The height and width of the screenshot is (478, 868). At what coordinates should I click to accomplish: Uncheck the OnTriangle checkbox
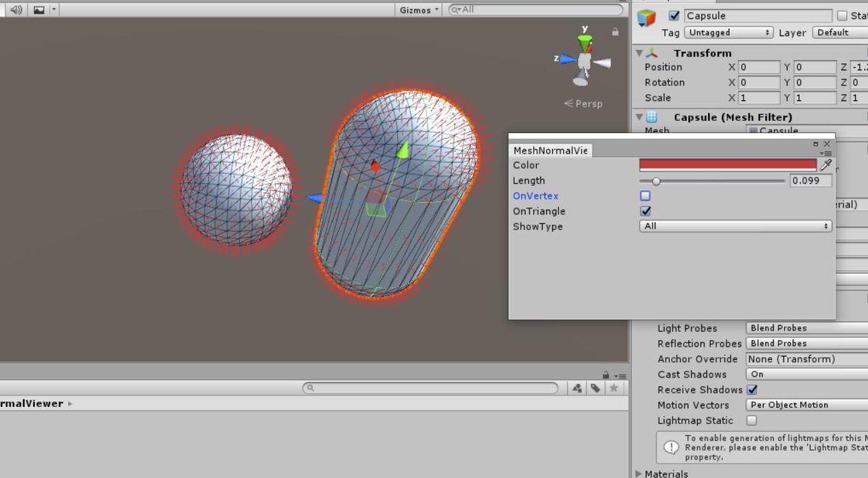(x=645, y=211)
